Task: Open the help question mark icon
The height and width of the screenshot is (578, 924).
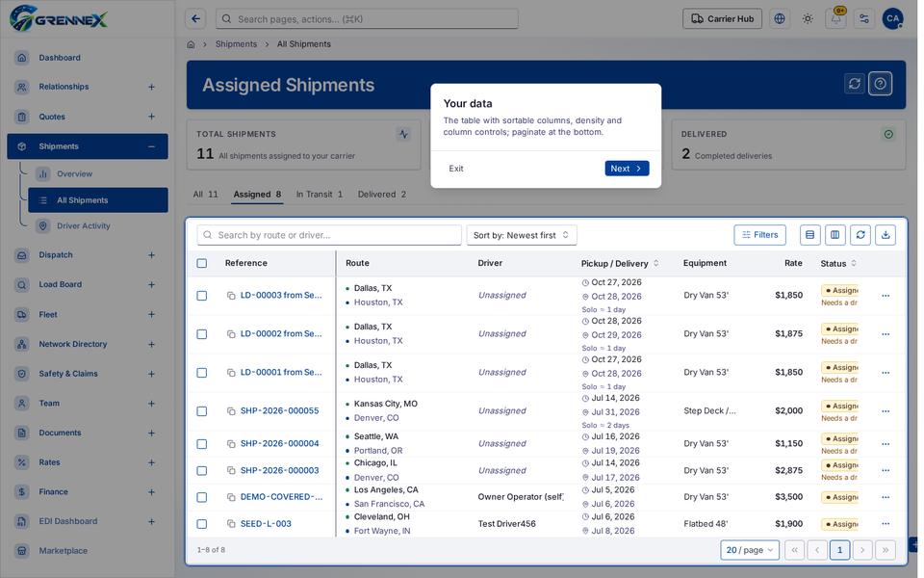Action: [881, 84]
